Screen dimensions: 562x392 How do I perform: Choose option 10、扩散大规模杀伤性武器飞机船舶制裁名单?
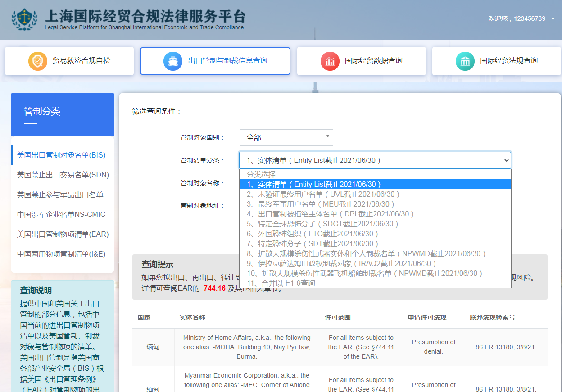(x=375, y=273)
